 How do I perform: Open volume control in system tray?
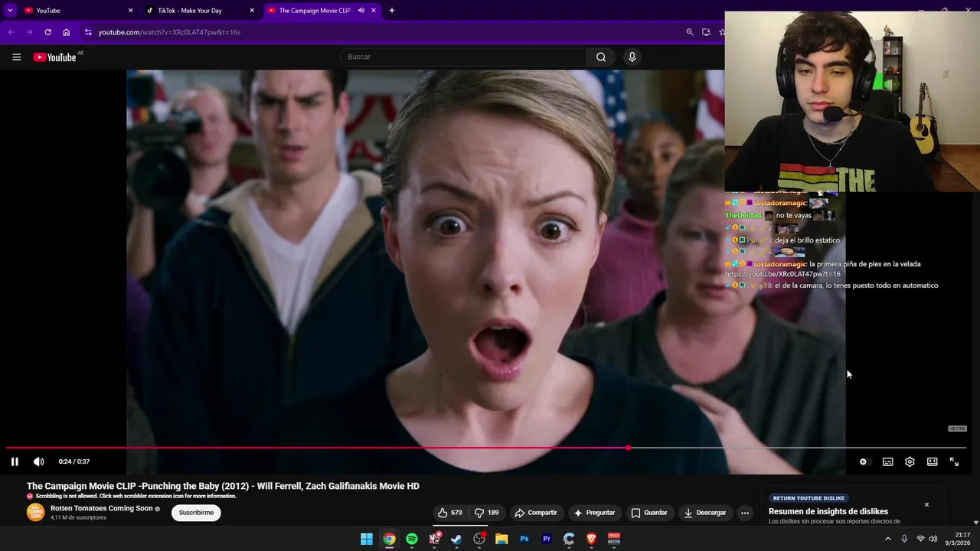(933, 539)
